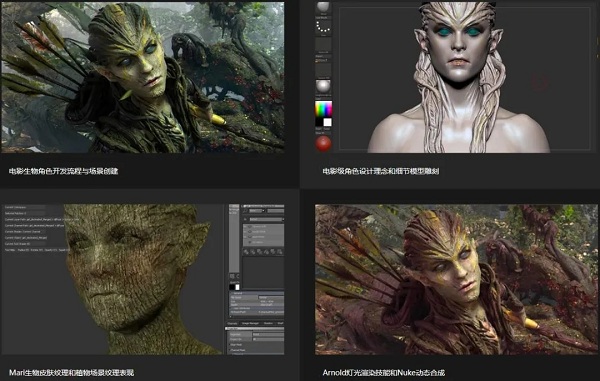Click the ZBrush red wax sphere
Viewport: 600px width, 381px height.
(x=323, y=143)
